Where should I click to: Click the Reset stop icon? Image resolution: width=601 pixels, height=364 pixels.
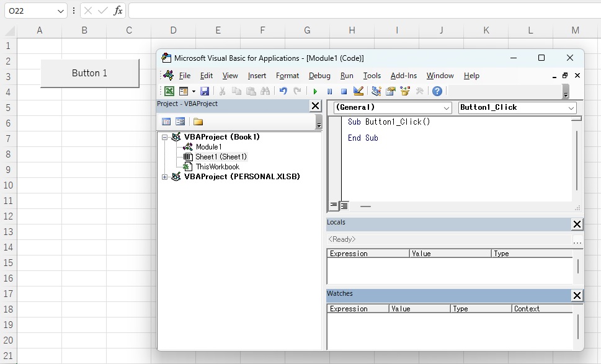click(x=344, y=91)
